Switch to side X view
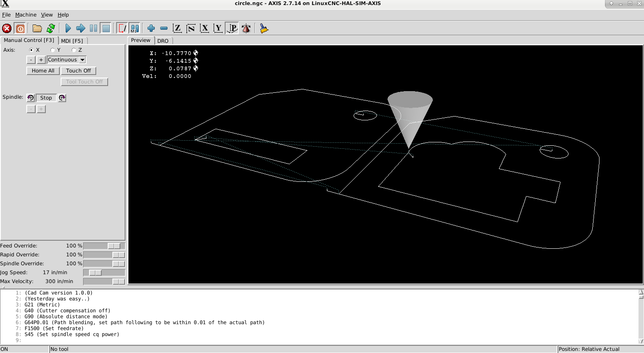This screenshot has width=644, height=353. click(x=204, y=28)
